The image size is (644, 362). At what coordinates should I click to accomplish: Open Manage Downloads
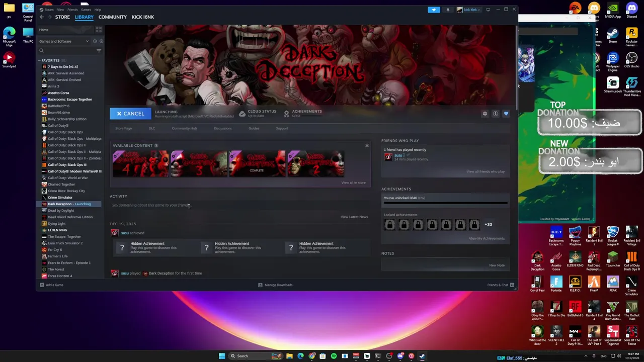coord(275,285)
